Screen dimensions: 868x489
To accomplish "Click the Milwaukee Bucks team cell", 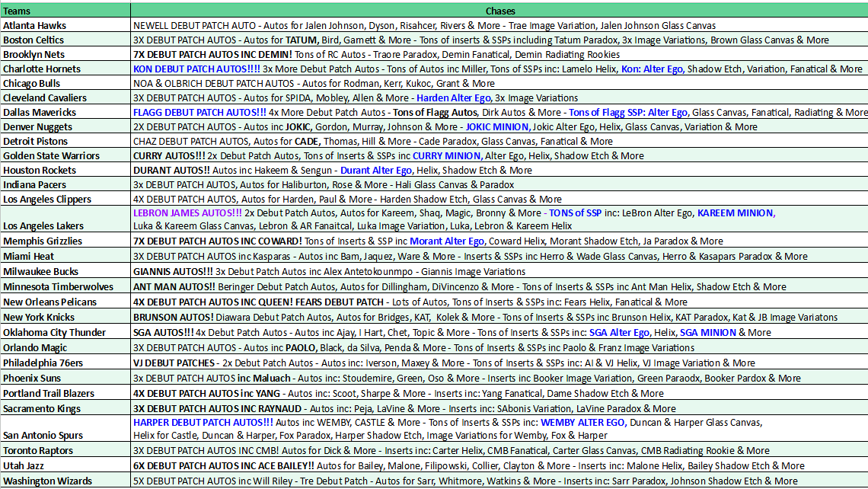I will pyautogui.click(x=65, y=271).
